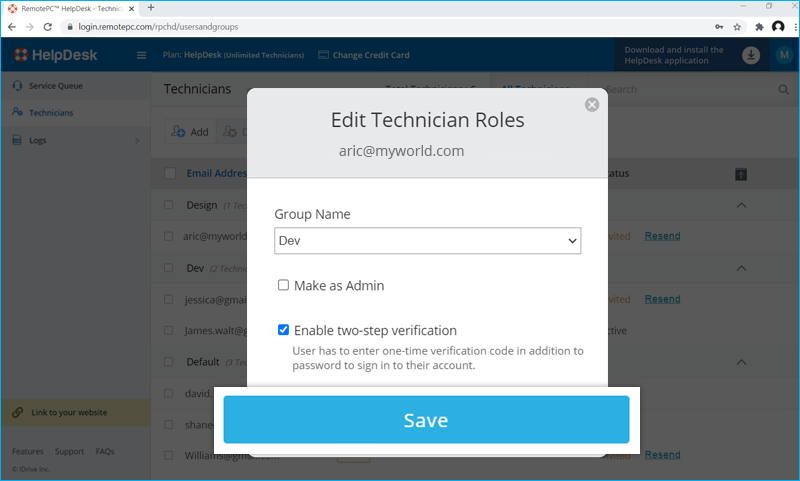Click the hamburger menu icon
The height and width of the screenshot is (481, 800).
(x=141, y=55)
